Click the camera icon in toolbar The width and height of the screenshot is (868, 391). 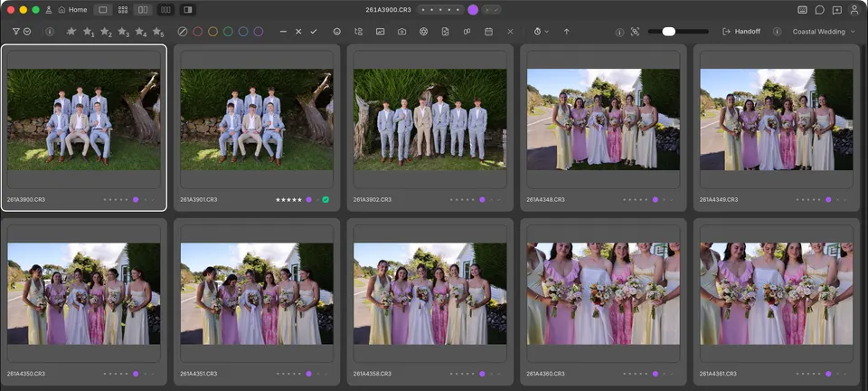click(x=401, y=32)
